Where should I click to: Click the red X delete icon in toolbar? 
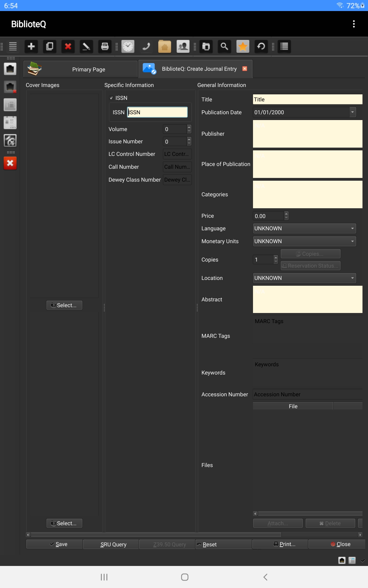pos(68,47)
